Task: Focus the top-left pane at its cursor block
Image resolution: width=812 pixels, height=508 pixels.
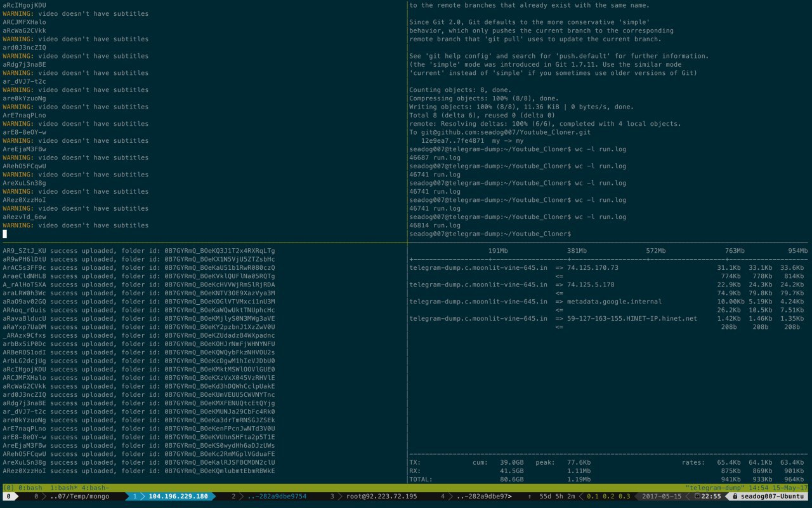Action: click(x=5, y=234)
